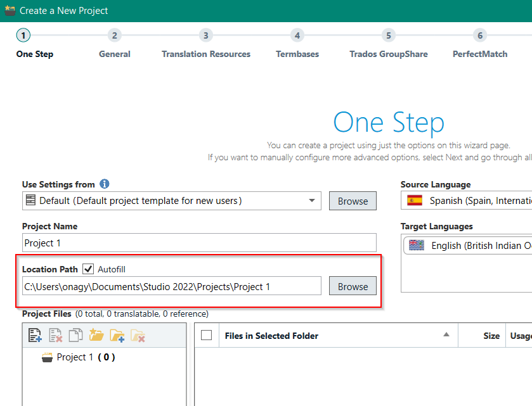Click the sort arrow in Files in Selected Folder column
The height and width of the screenshot is (406, 532).
coord(446,334)
